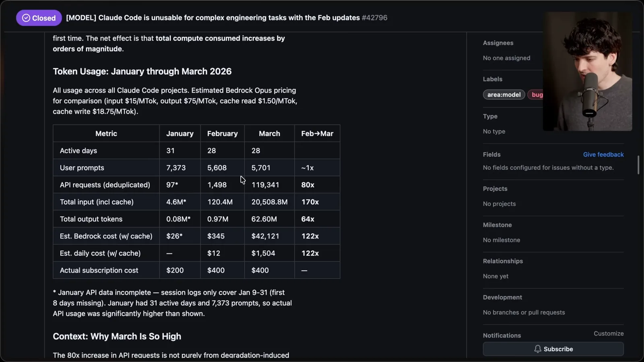
Task: Click the Assignees section heading
Action: pos(498,43)
